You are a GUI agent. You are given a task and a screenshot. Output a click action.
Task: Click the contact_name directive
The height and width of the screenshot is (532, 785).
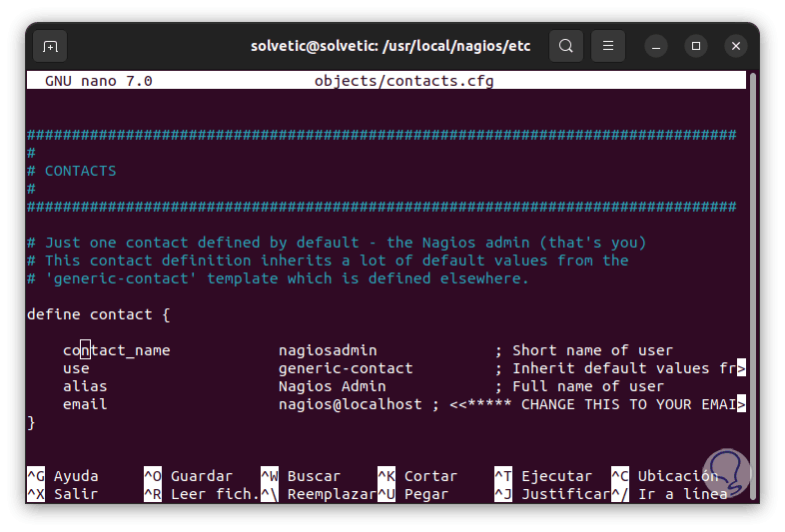(x=117, y=350)
